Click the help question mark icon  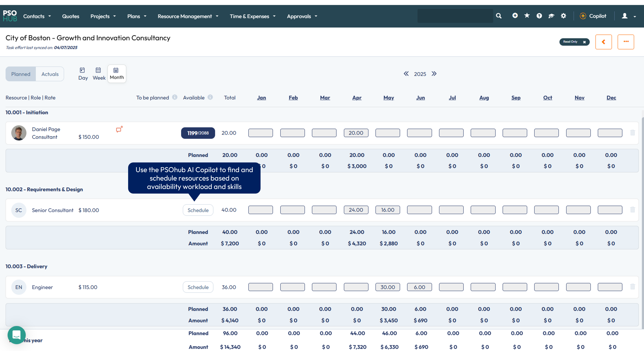click(539, 16)
